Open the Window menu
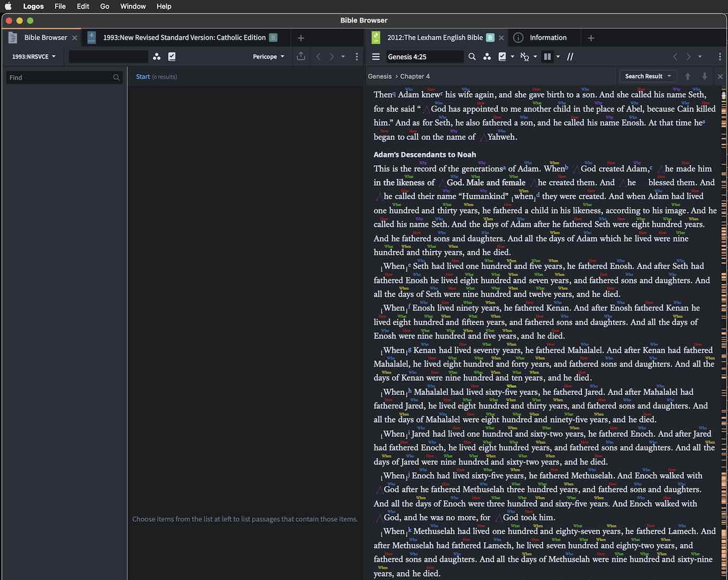 click(x=133, y=6)
